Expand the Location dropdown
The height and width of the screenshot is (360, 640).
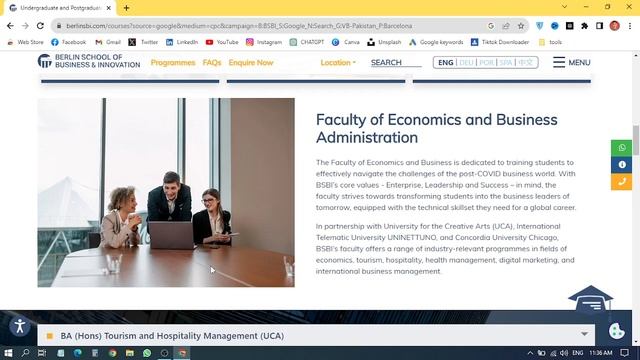point(338,62)
